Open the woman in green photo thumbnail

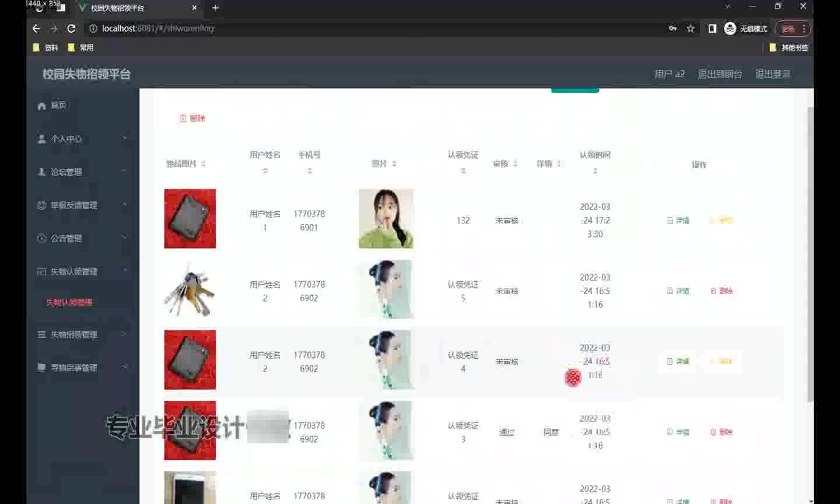[x=386, y=219]
